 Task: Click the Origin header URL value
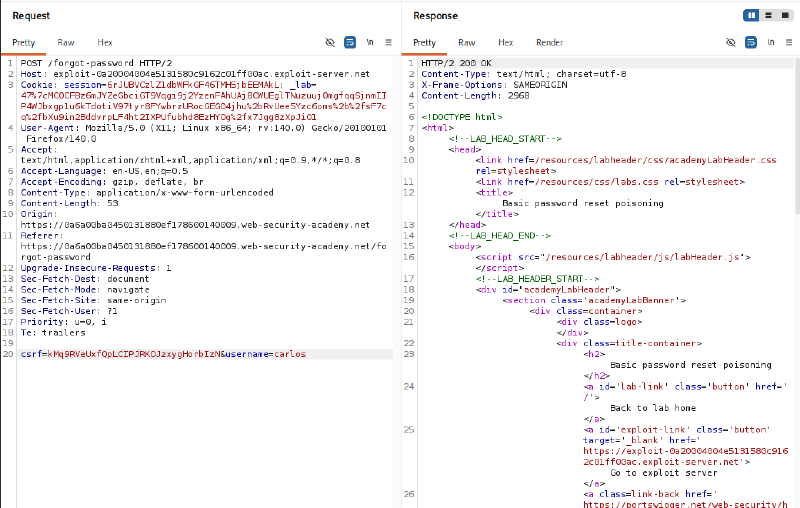point(195,225)
